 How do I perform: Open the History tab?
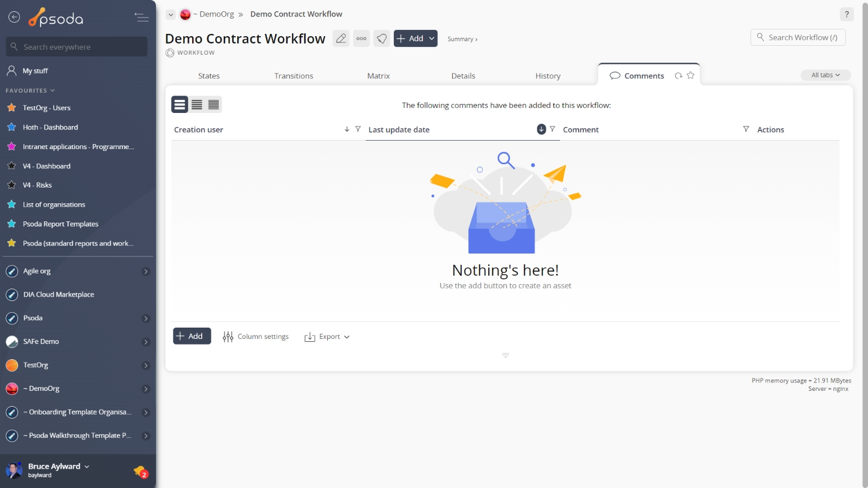548,76
